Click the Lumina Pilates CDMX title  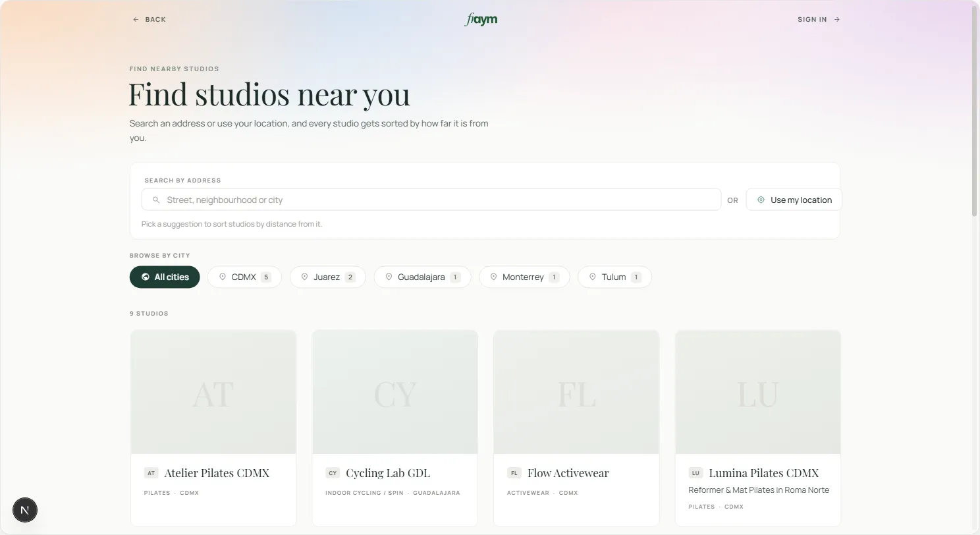(764, 473)
